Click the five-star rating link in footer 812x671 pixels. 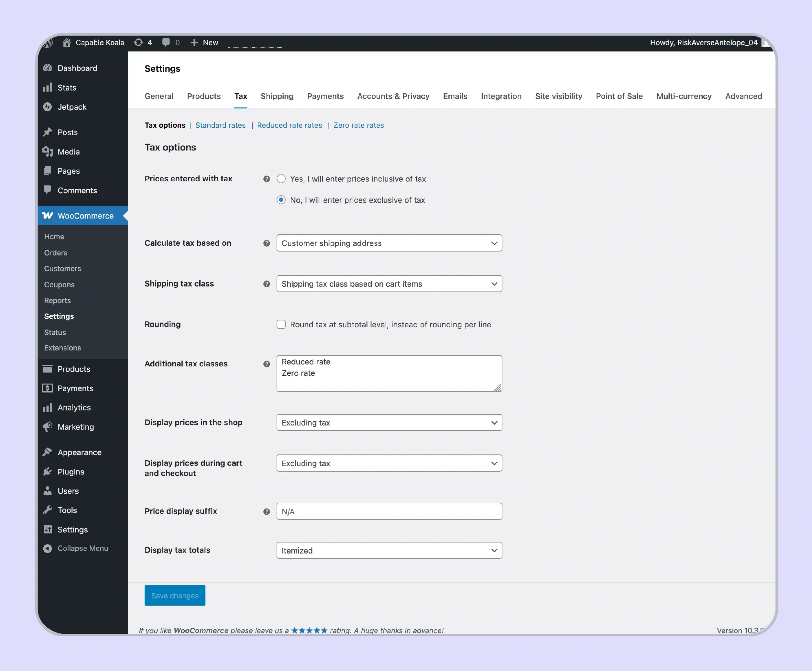[x=309, y=631]
